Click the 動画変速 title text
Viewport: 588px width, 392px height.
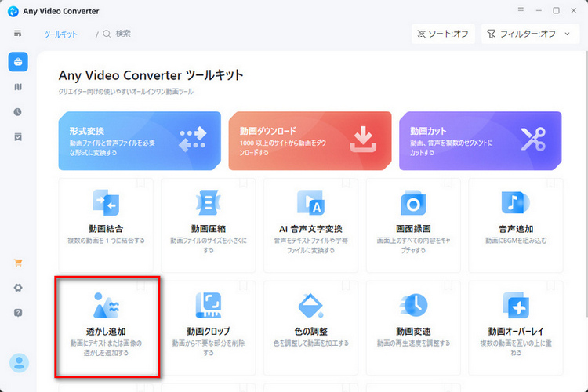[413, 332]
